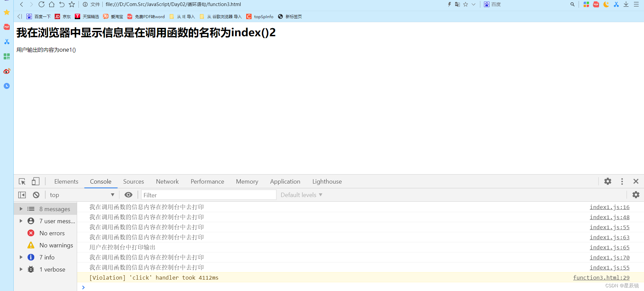
Task: Open the screenshot scissors tool in toolbar
Action: tap(616, 4)
